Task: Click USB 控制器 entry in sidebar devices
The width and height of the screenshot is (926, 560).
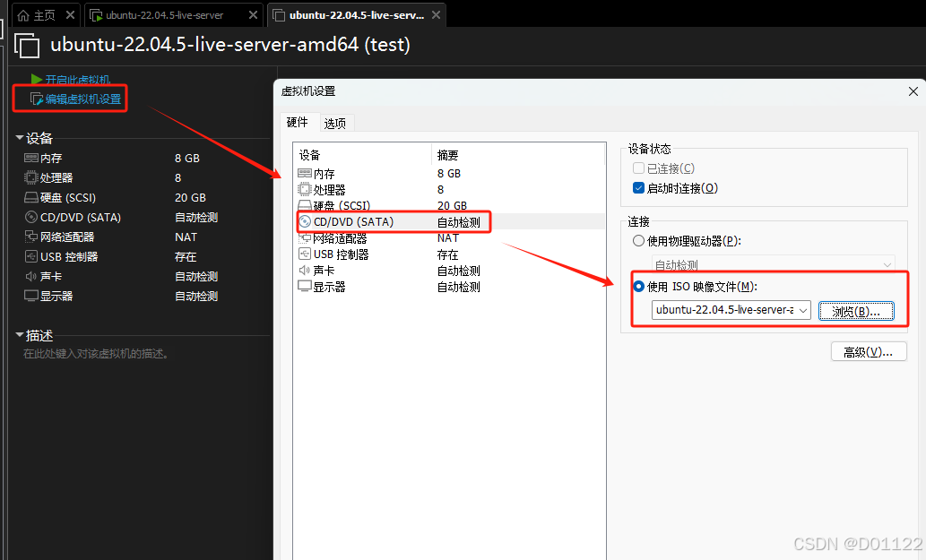Action: click(69, 256)
